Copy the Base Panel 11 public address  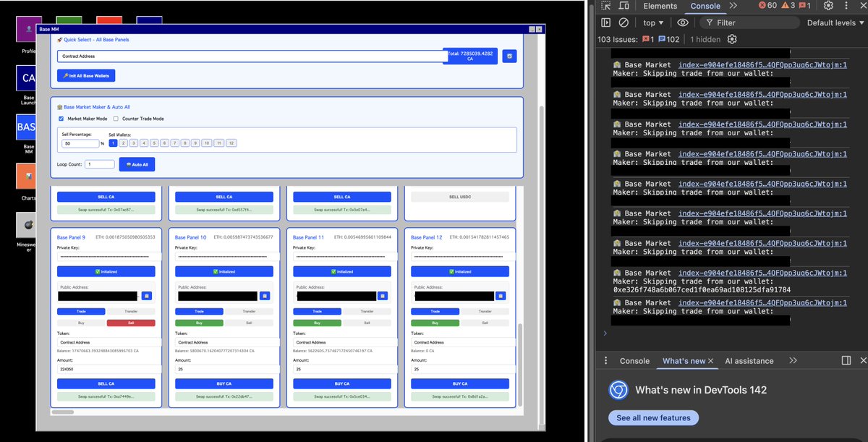(x=383, y=296)
